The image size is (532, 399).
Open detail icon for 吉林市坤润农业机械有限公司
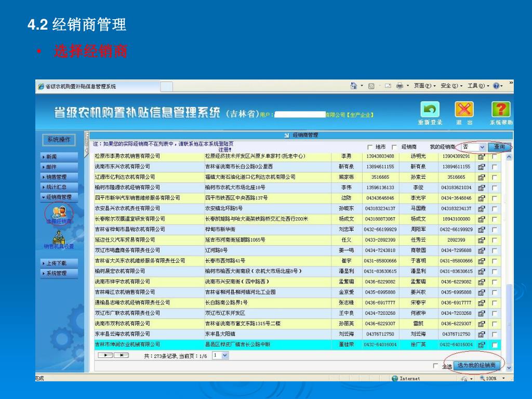(x=481, y=345)
